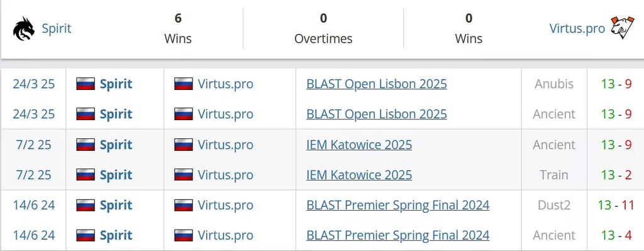This screenshot has height=251, width=644.
Task: Click the Virtus.pro name in the Dust2 row
Action: tap(226, 205)
